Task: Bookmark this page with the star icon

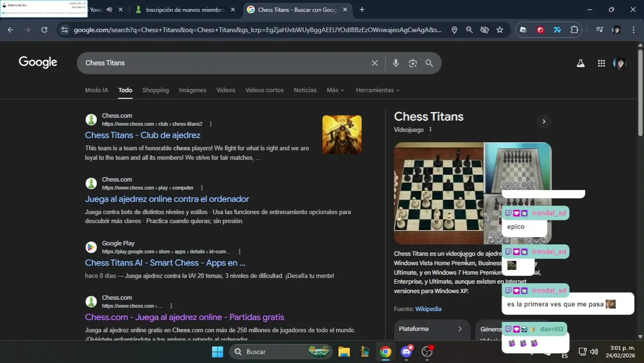Action: click(x=499, y=30)
